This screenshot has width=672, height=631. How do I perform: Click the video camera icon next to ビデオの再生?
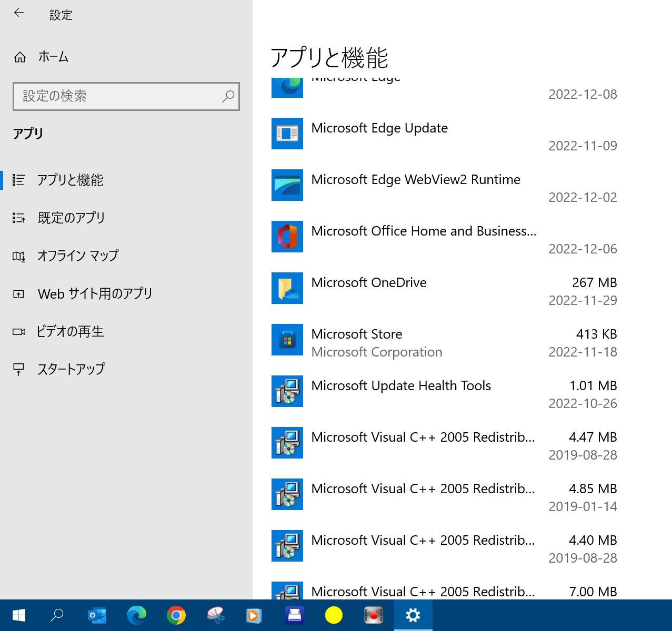click(19, 332)
